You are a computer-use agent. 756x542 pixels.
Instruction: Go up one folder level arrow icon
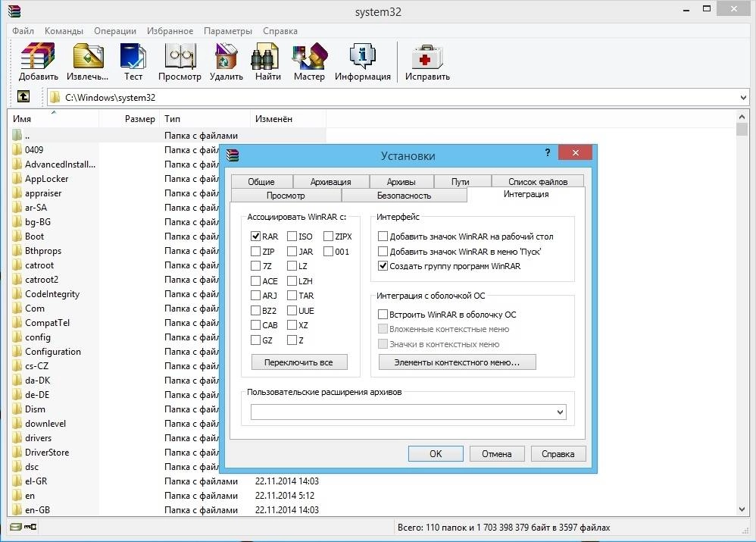pyautogui.click(x=23, y=96)
